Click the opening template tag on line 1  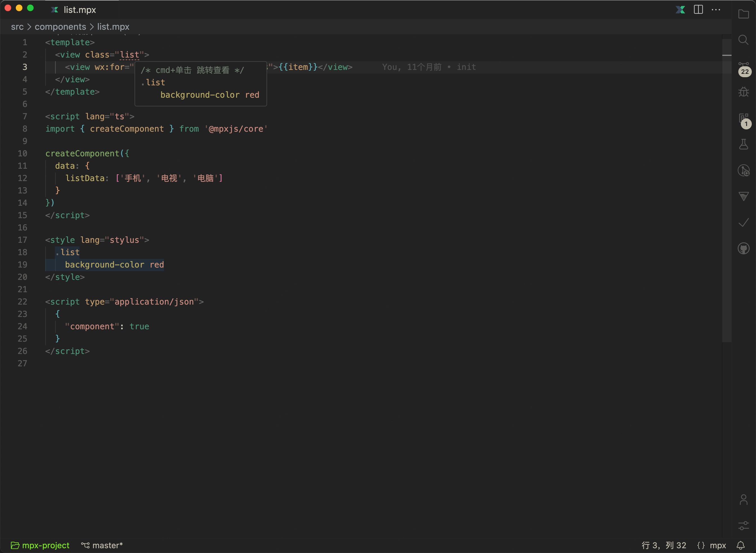(70, 42)
